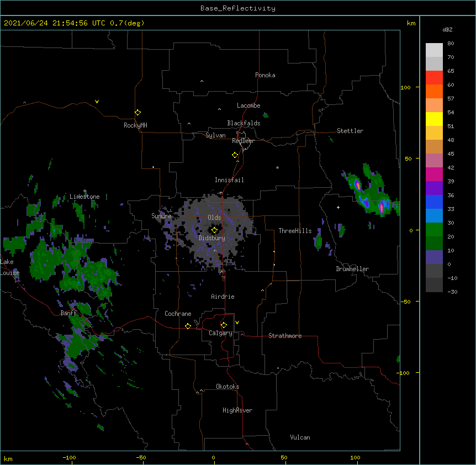Click the RedDeer city label
476x465 pixels.
click(243, 141)
